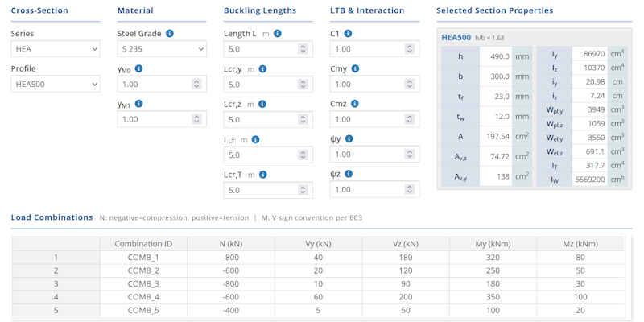
Task: Expand the Steel Grade S 235 dropdown
Action: tap(161, 49)
